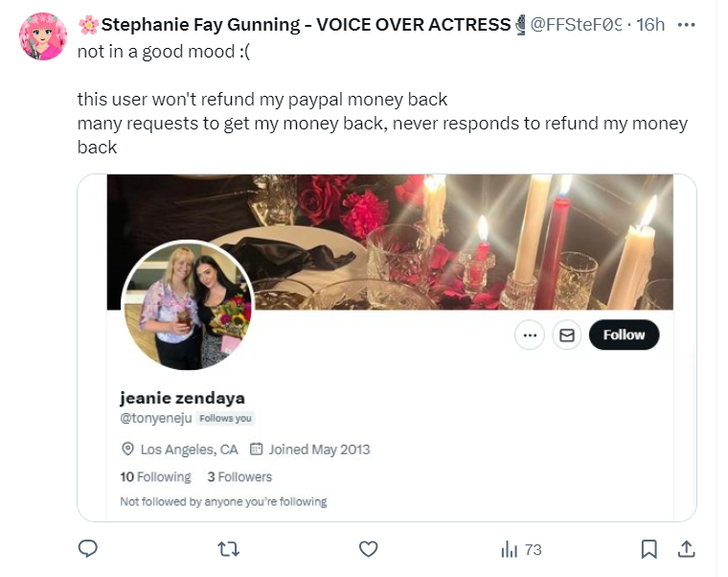
Task: Open the 10 Following list
Action: click(x=155, y=476)
